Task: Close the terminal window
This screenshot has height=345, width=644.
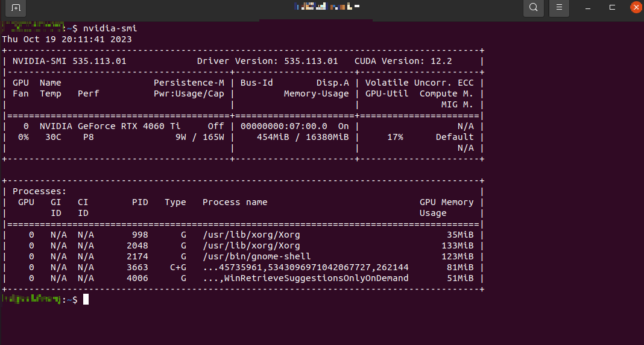Action: click(636, 7)
